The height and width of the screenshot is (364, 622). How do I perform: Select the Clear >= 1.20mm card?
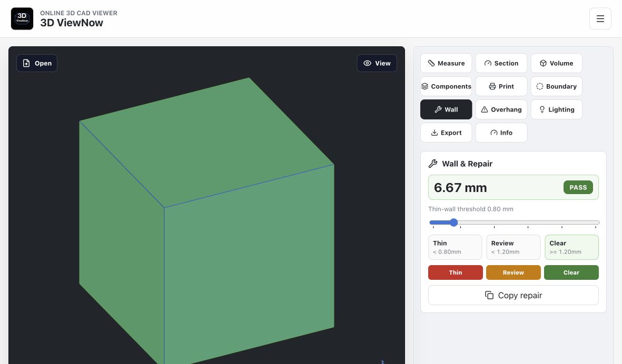click(x=571, y=247)
